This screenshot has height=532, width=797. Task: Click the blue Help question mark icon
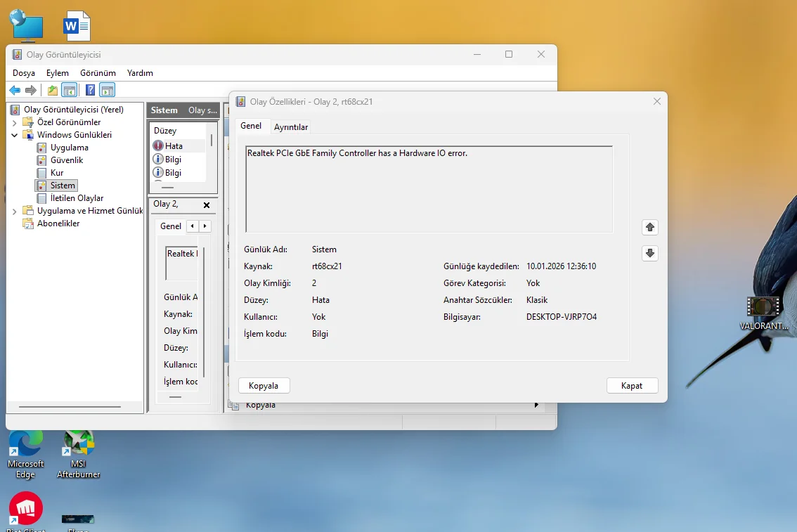tap(91, 90)
